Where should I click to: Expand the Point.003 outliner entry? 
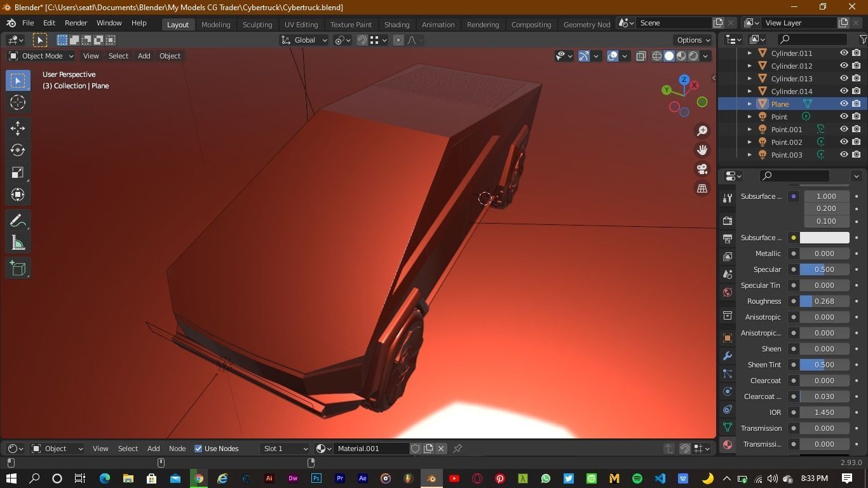click(749, 155)
